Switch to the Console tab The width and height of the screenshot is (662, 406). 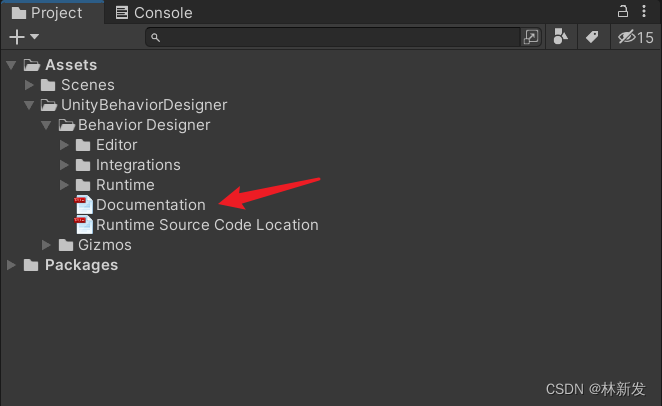(x=154, y=13)
